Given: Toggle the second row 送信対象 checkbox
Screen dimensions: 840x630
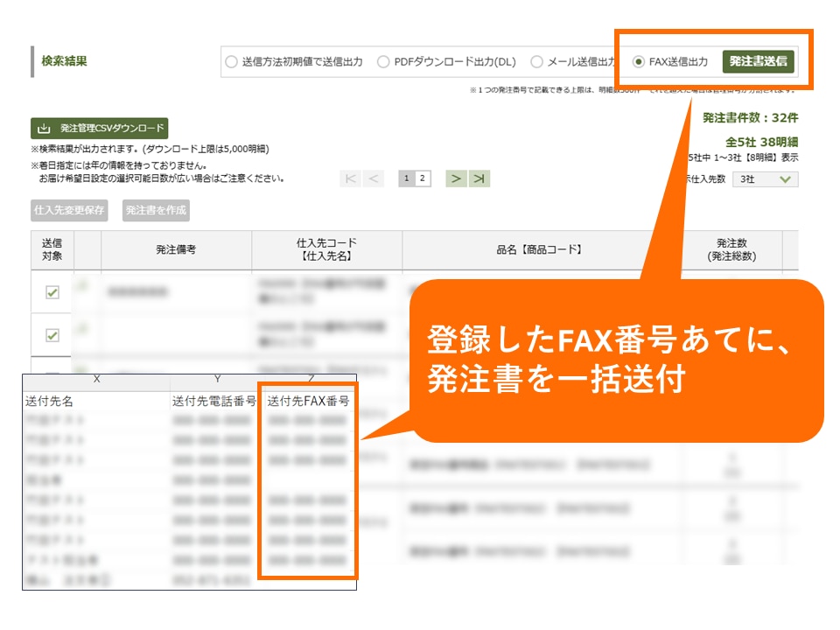Looking at the screenshot, I should [x=52, y=335].
